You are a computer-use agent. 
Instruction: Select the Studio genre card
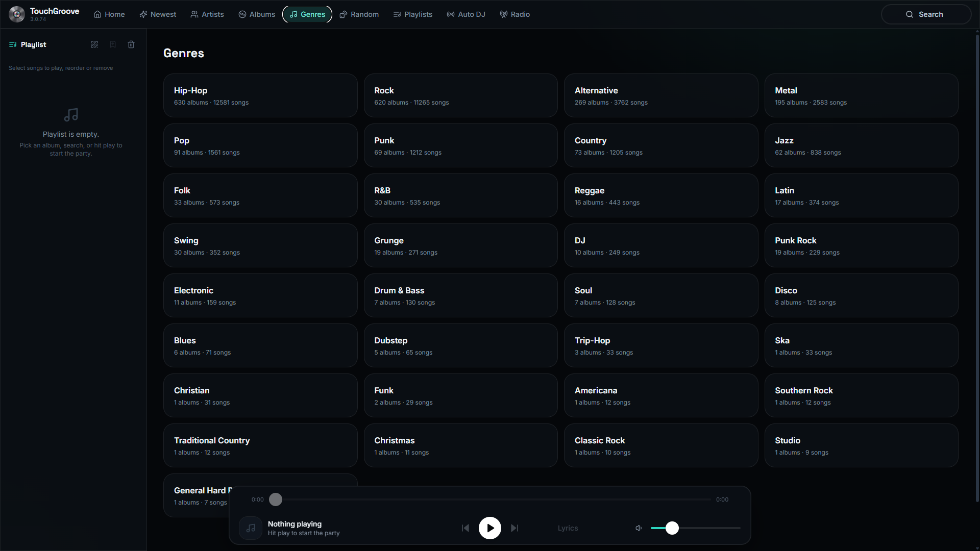861,445
